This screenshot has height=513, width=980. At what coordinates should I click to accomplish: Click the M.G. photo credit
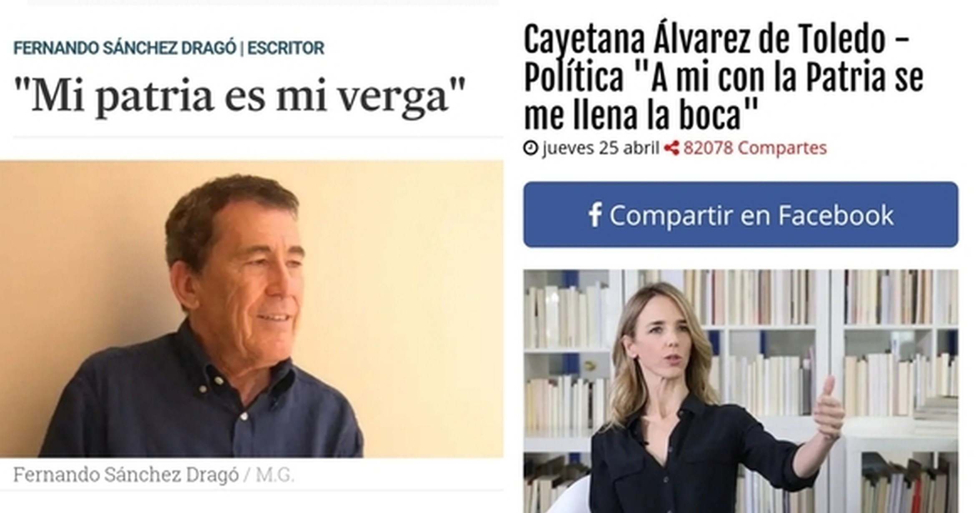point(275,475)
